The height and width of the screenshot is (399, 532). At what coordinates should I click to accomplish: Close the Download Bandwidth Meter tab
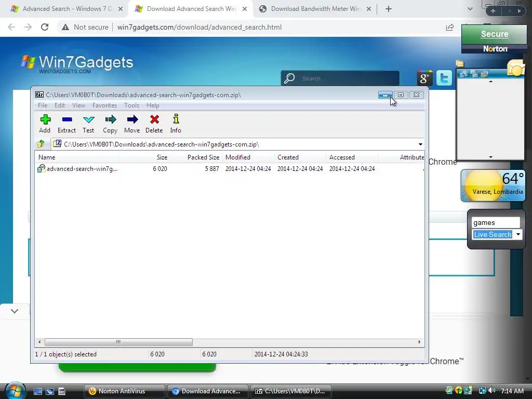pos(369,9)
